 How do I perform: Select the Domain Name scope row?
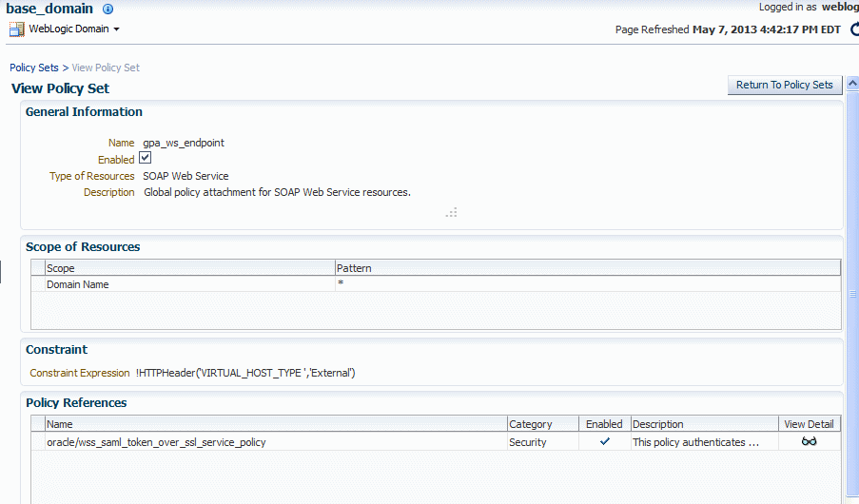[436, 283]
